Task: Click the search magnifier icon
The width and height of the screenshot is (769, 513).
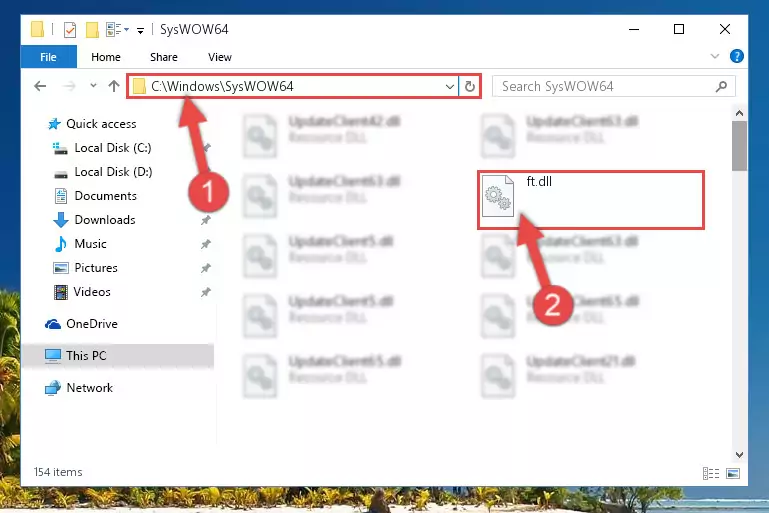Action: coord(721,87)
